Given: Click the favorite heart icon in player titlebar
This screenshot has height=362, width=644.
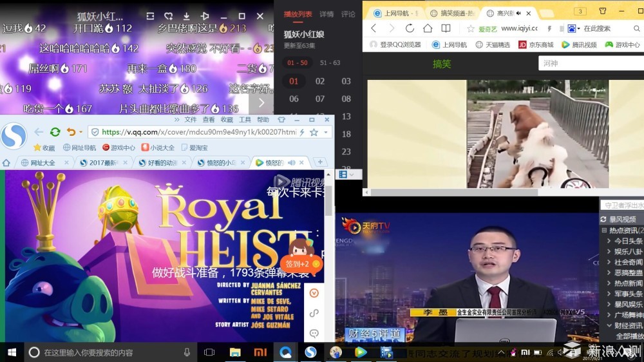Looking at the screenshot, I should [x=168, y=16].
